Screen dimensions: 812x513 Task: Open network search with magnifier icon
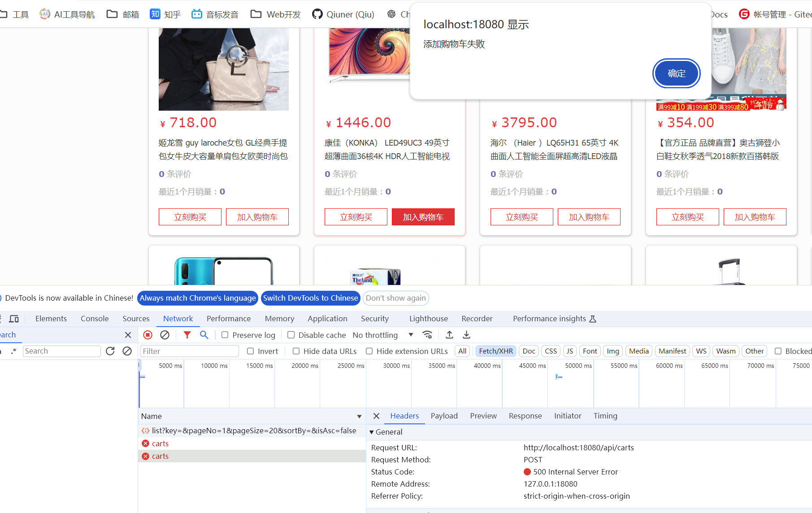click(x=204, y=335)
